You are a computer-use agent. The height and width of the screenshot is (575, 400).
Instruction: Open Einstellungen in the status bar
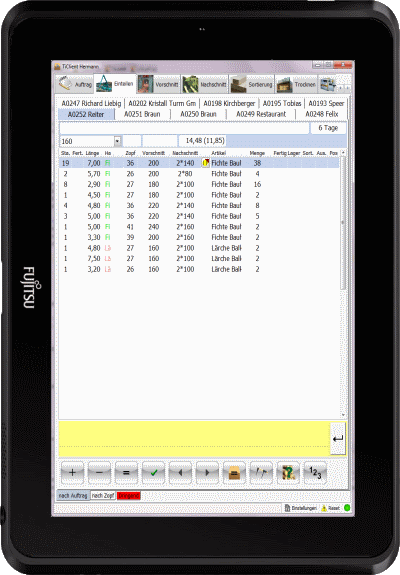pyautogui.click(x=300, y=508)
